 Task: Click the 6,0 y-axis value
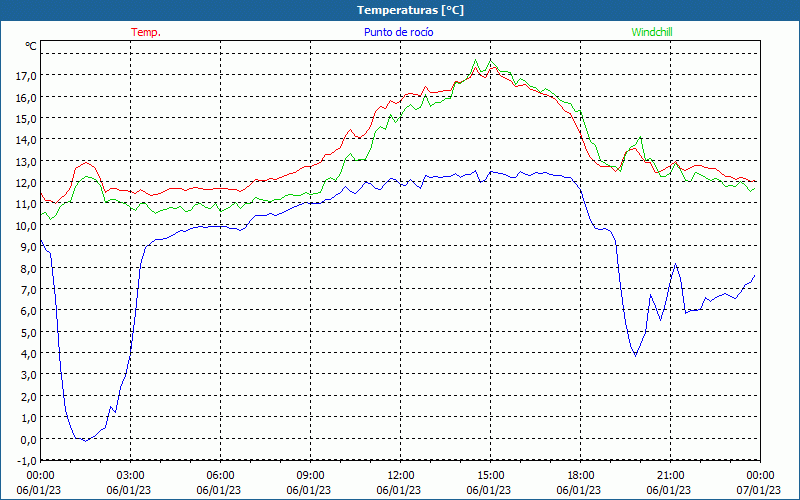29,311
